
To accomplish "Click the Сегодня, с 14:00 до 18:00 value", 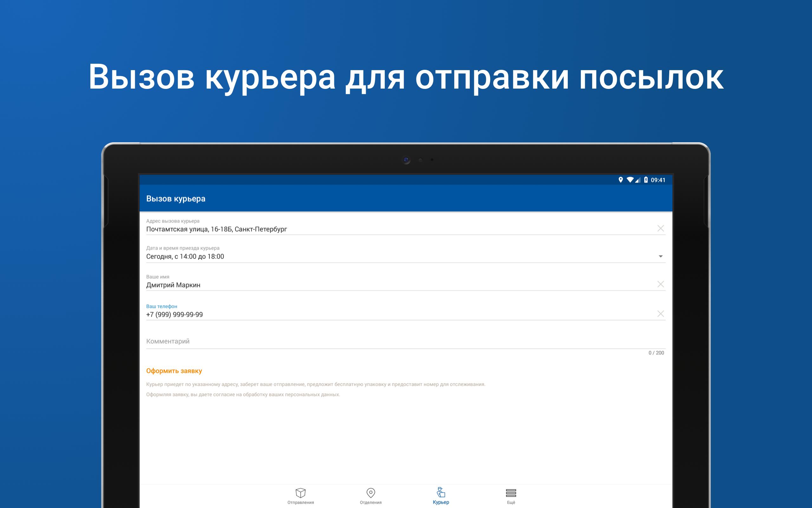I will tap(185, 257).
